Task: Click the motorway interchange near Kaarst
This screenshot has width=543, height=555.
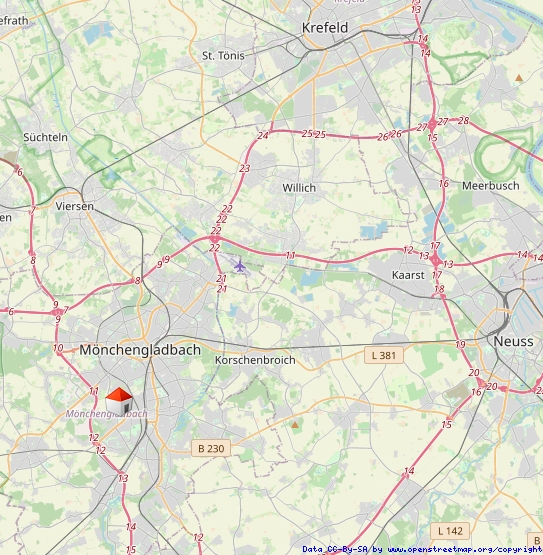Action: coord(436,261)
